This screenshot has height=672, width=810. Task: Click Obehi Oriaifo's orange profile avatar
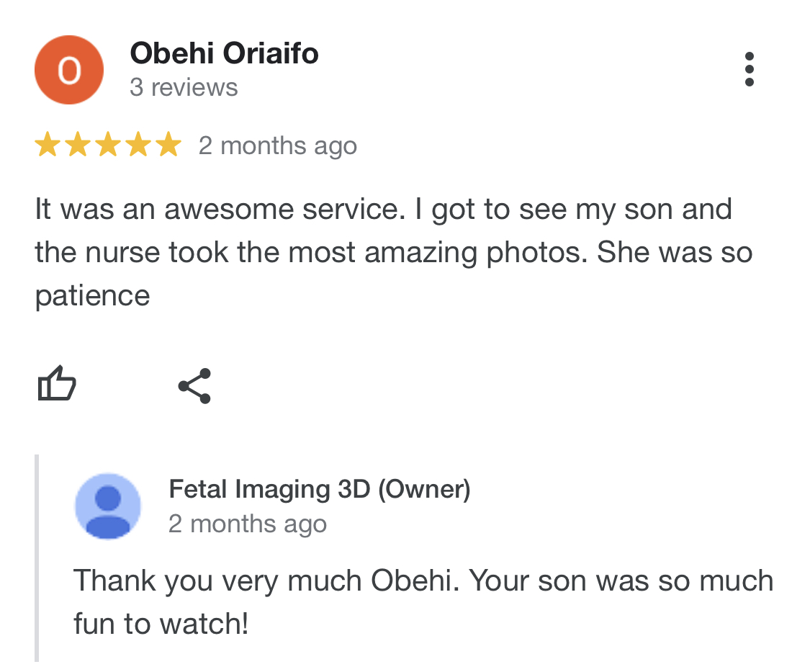[x=69, y=70]
